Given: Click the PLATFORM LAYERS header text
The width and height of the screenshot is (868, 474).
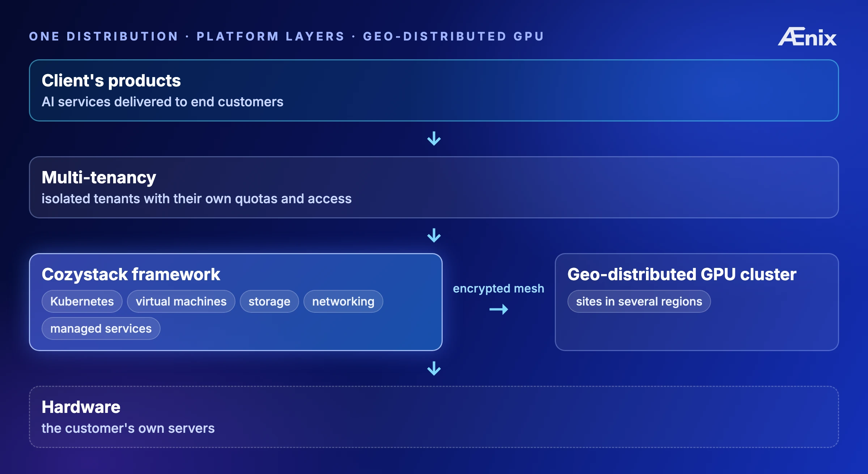Looking at the screenshot, I should [x=271, y=36].
